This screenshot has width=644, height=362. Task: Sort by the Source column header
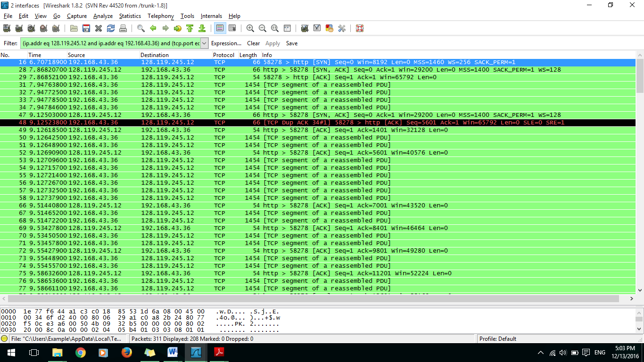tap(103, 55)
